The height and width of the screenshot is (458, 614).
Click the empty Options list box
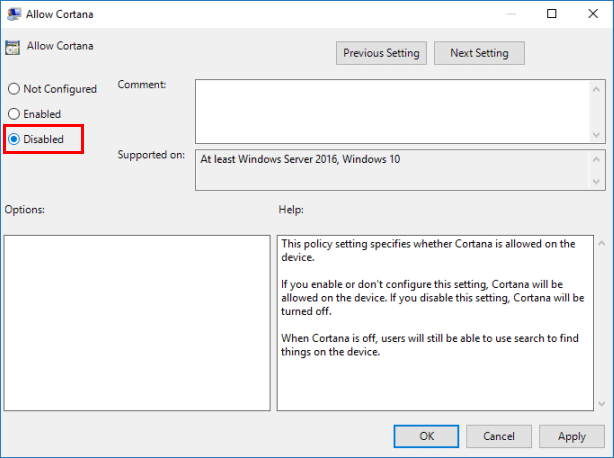(137, 323)
